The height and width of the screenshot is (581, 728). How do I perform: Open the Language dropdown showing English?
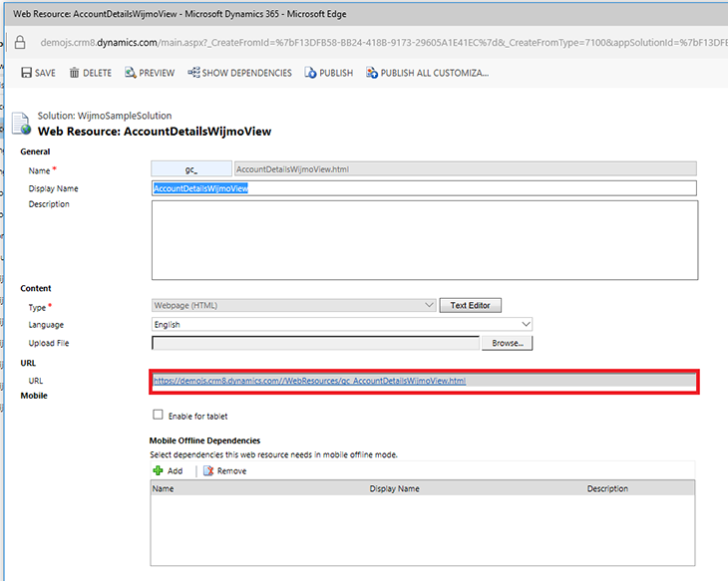tap(342, 324)
